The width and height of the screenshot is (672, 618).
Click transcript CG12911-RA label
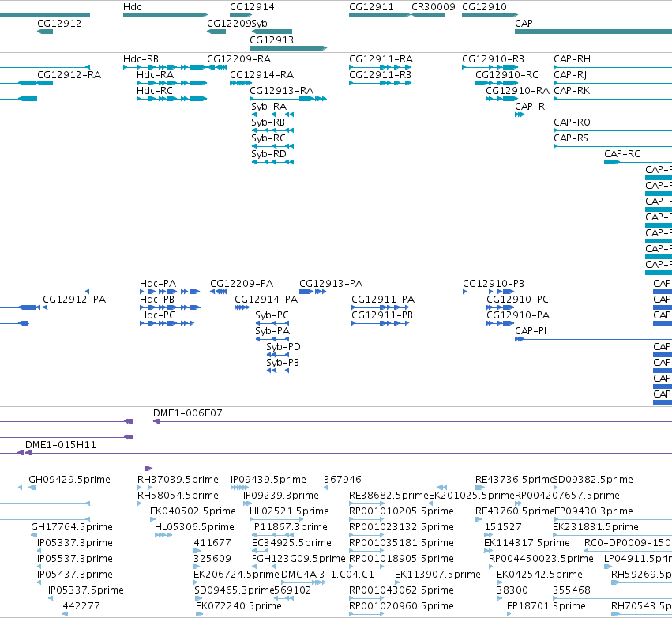(x=381, y=59)
